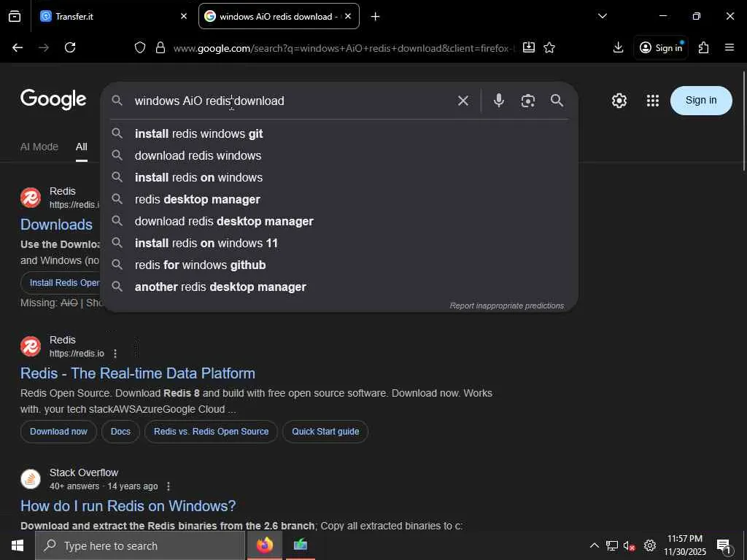Open Google quick settings gear
The height and width of the screenshot is (560, 747).
[x=619, y=101]
